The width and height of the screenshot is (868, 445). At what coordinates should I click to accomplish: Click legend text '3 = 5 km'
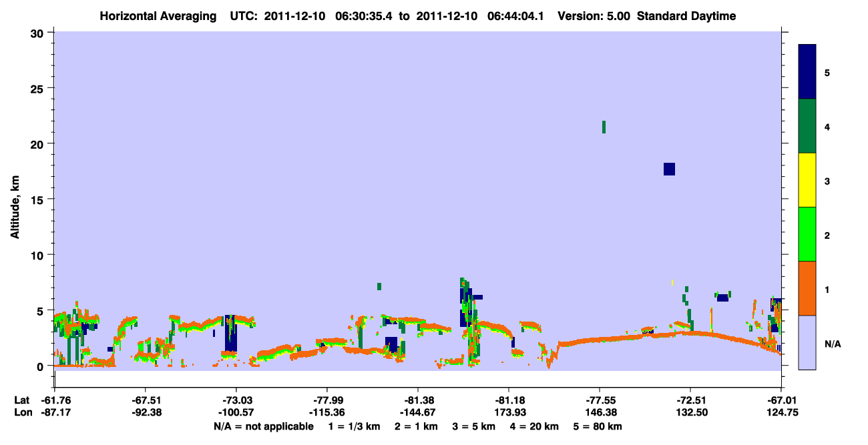click(475, 426)
